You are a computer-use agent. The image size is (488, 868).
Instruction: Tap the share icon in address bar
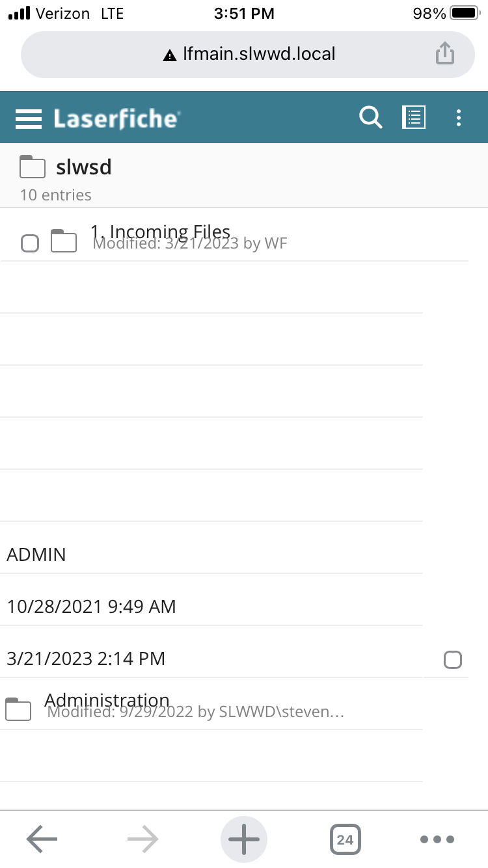[x=444, y=54]
